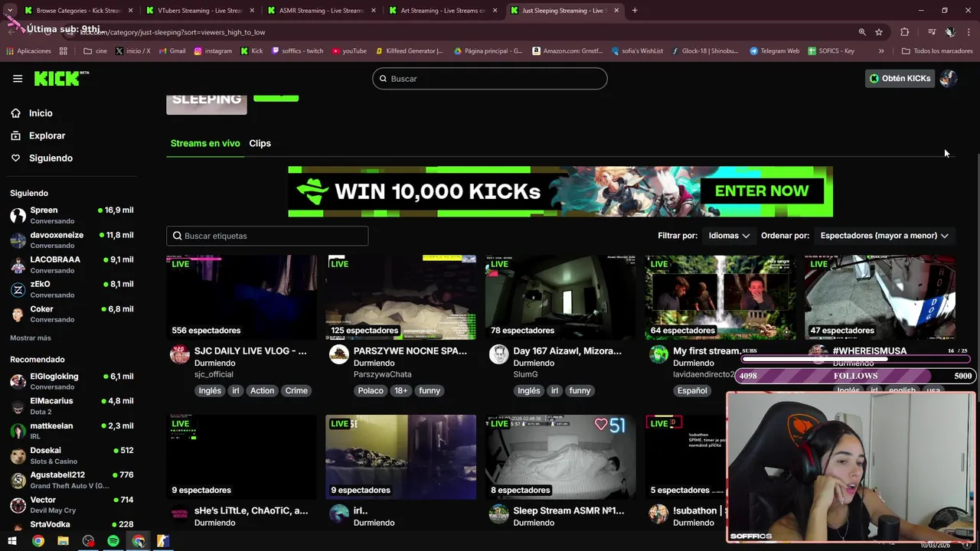Open the sHe's LiTtLe ChAoTiC stream thumbnail
This screenshot has width=980, height=551.
point(241,457)
